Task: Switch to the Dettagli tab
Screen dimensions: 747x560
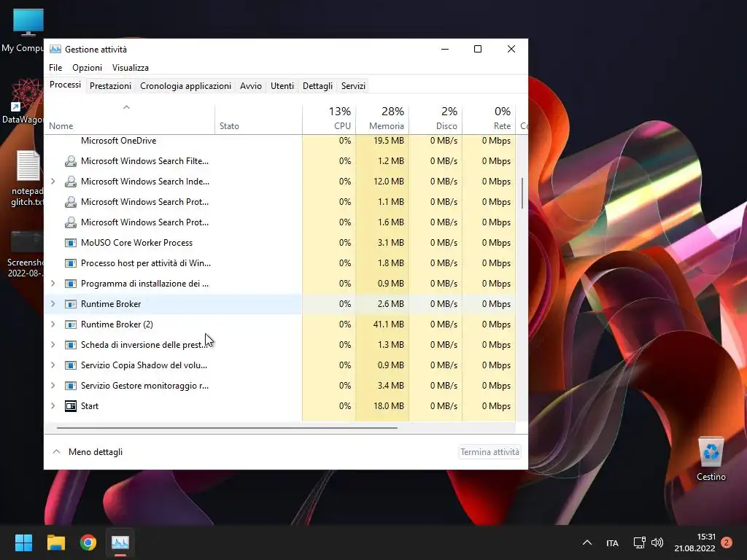Action: click(x=317, y=86)
